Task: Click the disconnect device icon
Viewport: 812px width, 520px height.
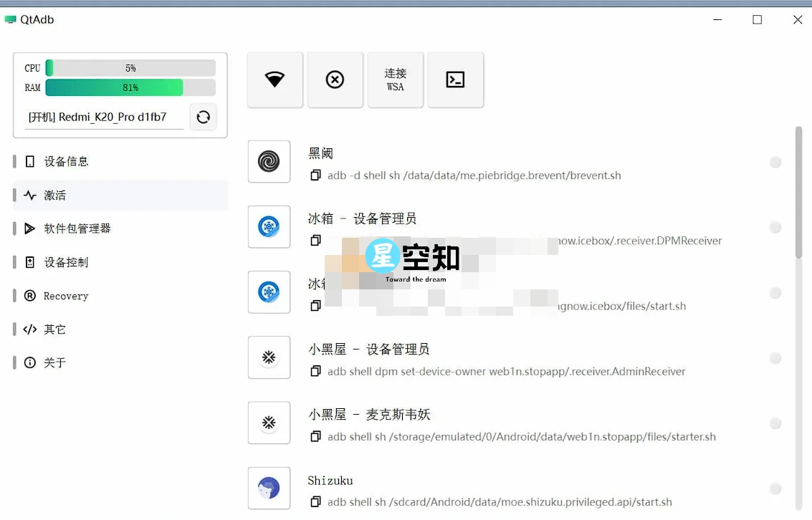Action: point(335,80)
